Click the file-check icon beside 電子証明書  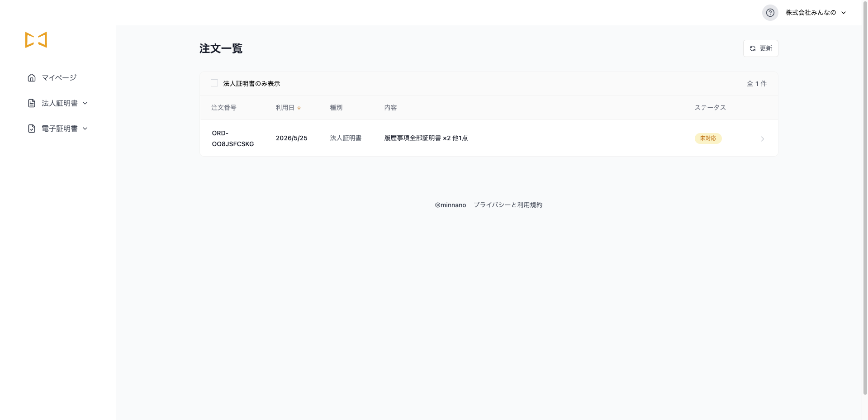32,129
